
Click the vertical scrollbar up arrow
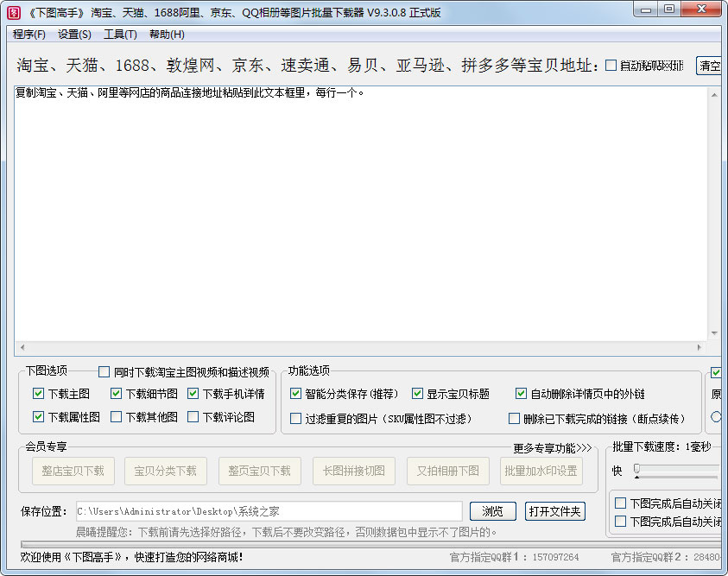coord(714,95)
